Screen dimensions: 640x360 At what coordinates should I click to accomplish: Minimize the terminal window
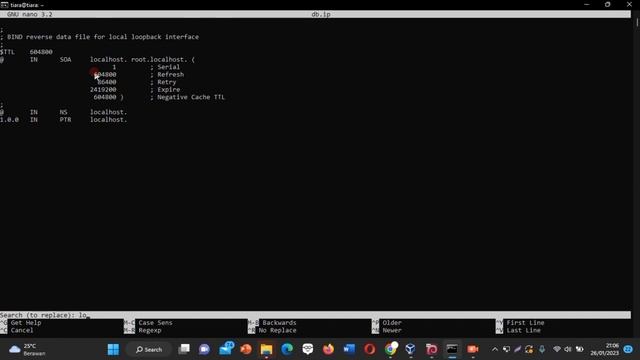pyautogui.click(x=587, y=4)
